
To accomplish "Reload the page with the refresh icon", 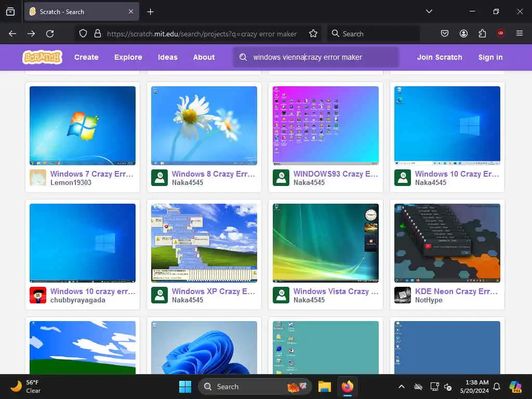I will [x=50, y=34].
